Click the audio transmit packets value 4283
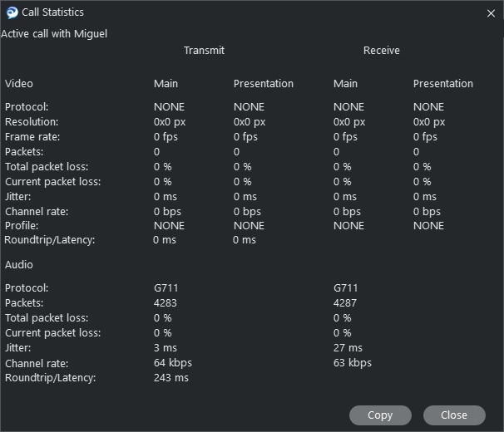The image size is (504, 432). (x=166, y=303)
